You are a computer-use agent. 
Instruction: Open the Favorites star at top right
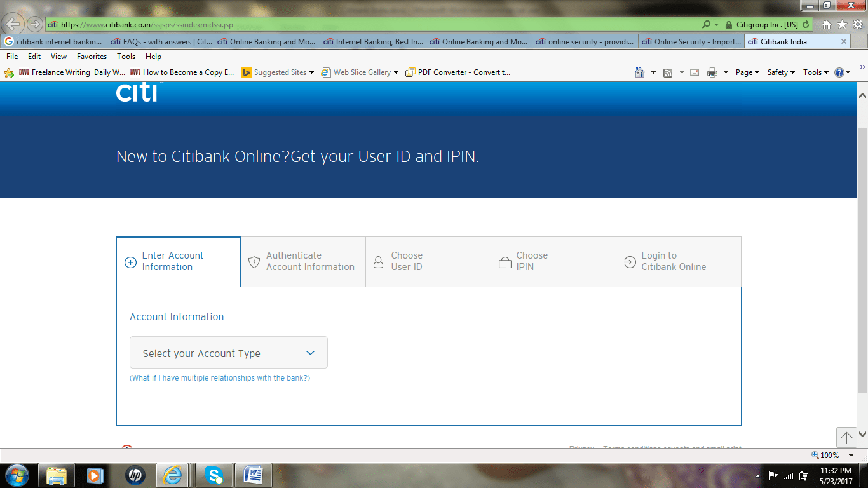pyautogui.click(x=842, y=25)
